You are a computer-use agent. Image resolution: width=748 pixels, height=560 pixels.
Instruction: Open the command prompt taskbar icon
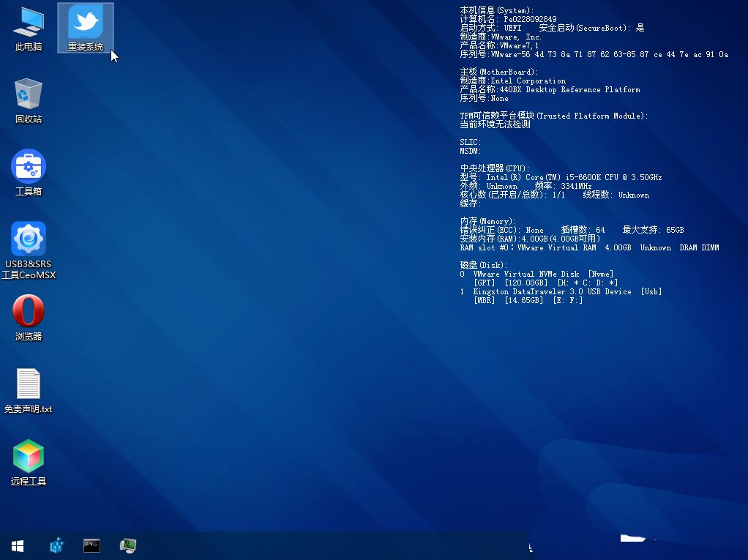[91, 545]
